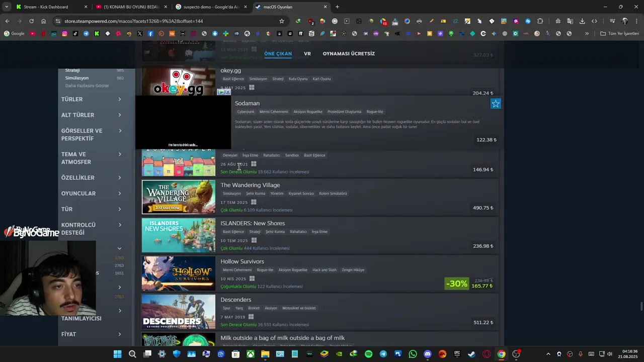Switch to the VR tab
The width and height of the screenshot is (644, 362).
pyautogui.click(x=307, y=54)
